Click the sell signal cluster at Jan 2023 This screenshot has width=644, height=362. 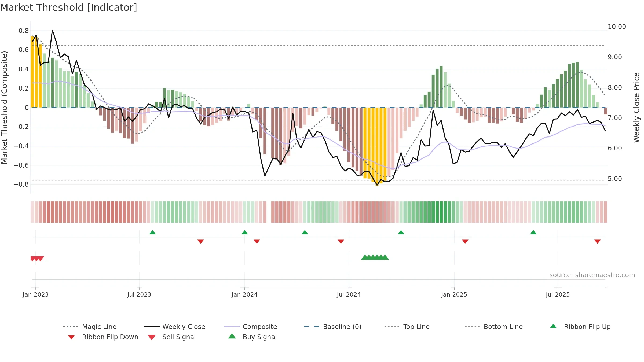(x=37, y=259)
